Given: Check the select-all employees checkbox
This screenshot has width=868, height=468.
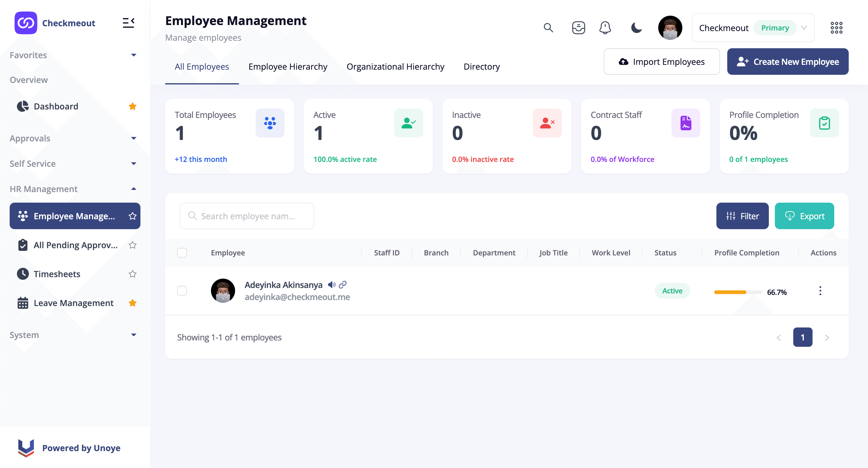Looking at the screenshot, I should (182, 252).
